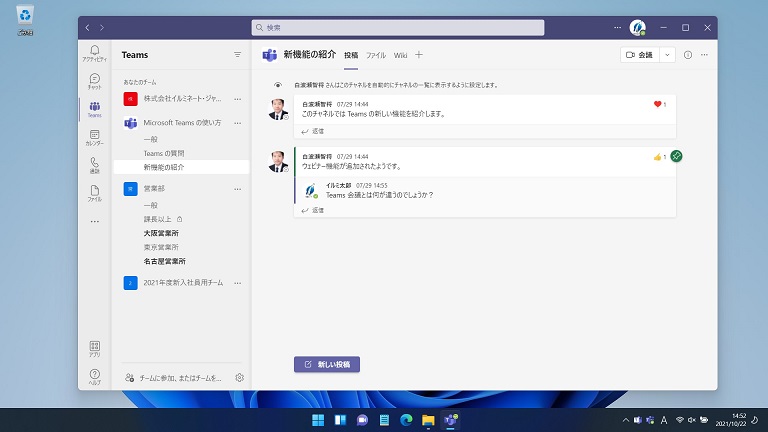Switch to the Wiki tab
The image size is (768, 432).
click(400, 55)
